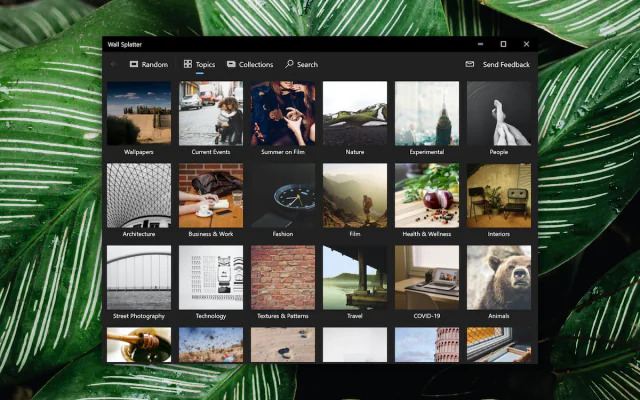Open the Street Photography thumbnail
Screen dimensions: 640x400
139,278
